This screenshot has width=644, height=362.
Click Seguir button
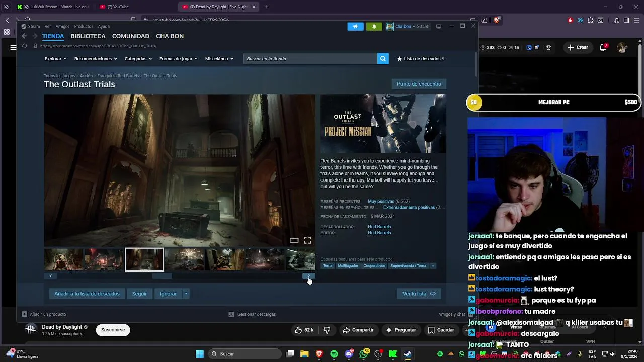[x=139, y=294]
